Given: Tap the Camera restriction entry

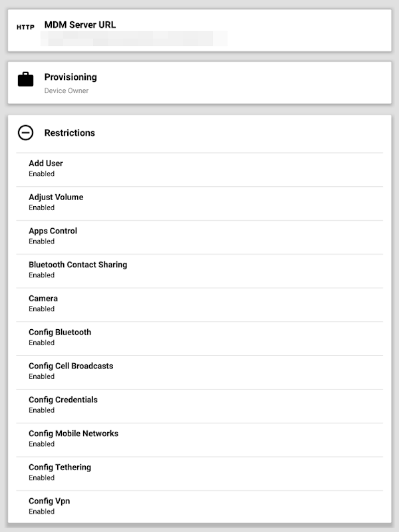Looking at the screenshot, I should tap(199, 305).
